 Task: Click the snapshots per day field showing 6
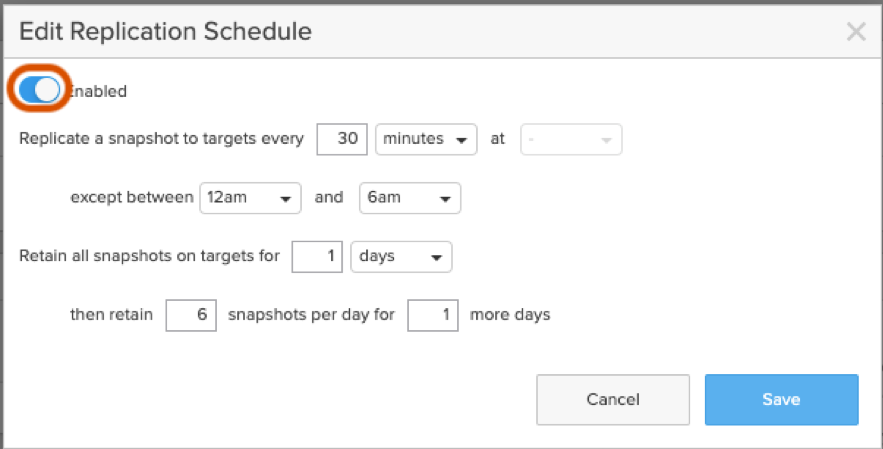[x=191, y=315]
